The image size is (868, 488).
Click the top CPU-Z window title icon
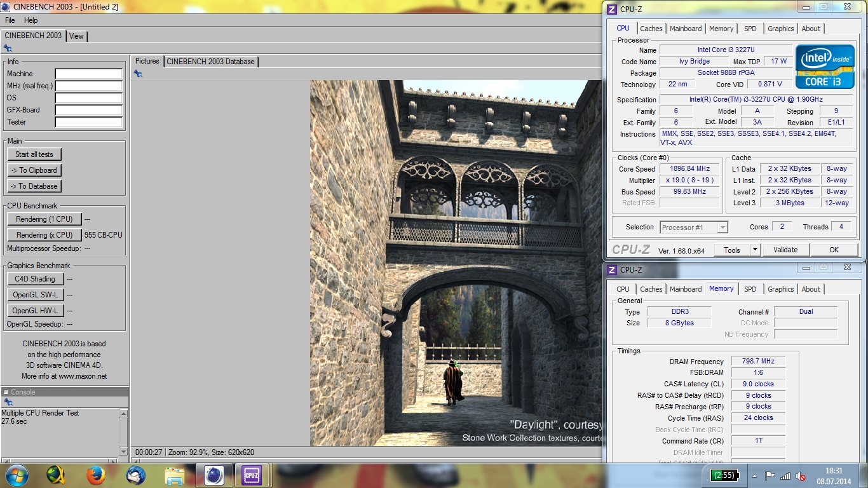[612, 9]
